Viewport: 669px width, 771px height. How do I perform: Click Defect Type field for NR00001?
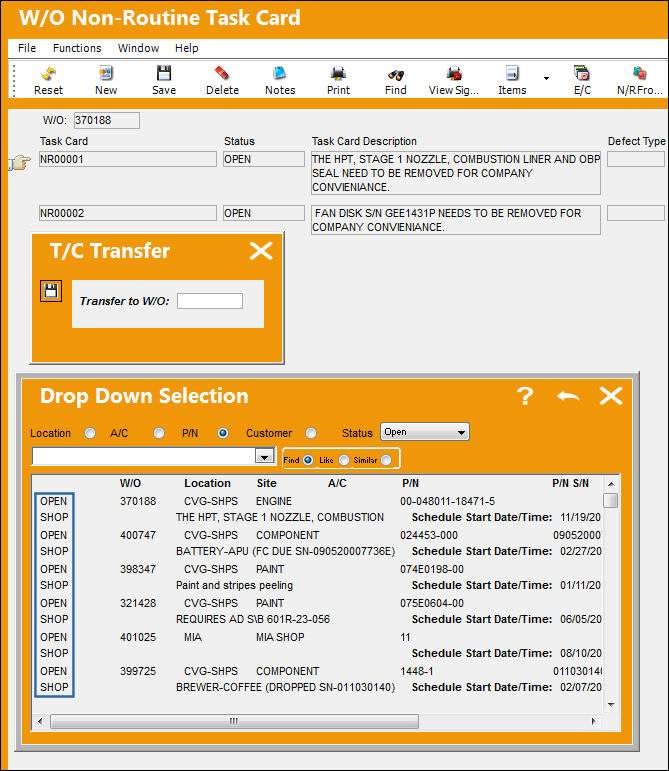click(636, 159)
